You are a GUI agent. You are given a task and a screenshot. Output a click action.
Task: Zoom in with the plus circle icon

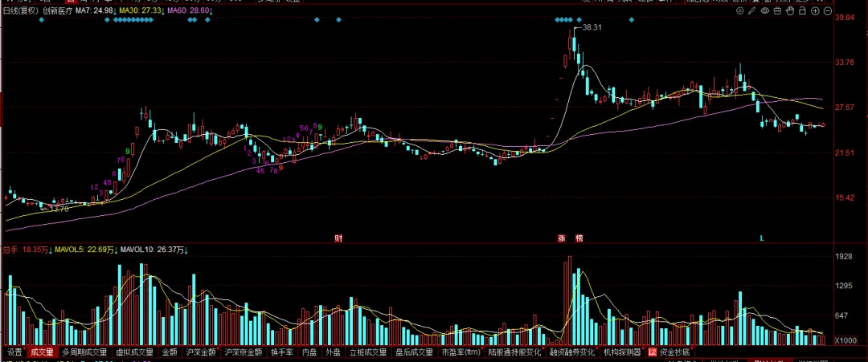click(x=816, y=10)
